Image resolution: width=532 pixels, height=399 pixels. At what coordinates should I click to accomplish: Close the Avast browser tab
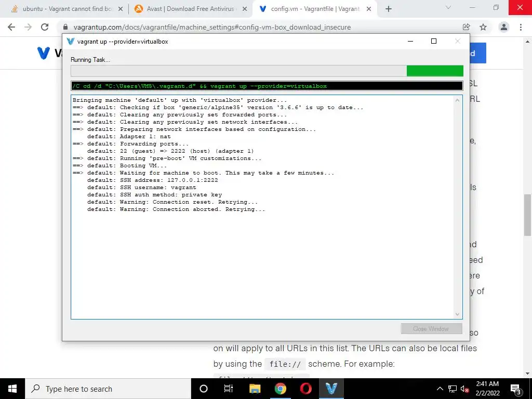coord(245,9)
